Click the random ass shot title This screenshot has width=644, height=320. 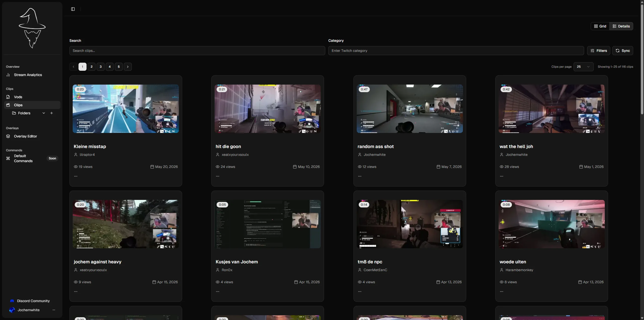click(x=376, y=147)
